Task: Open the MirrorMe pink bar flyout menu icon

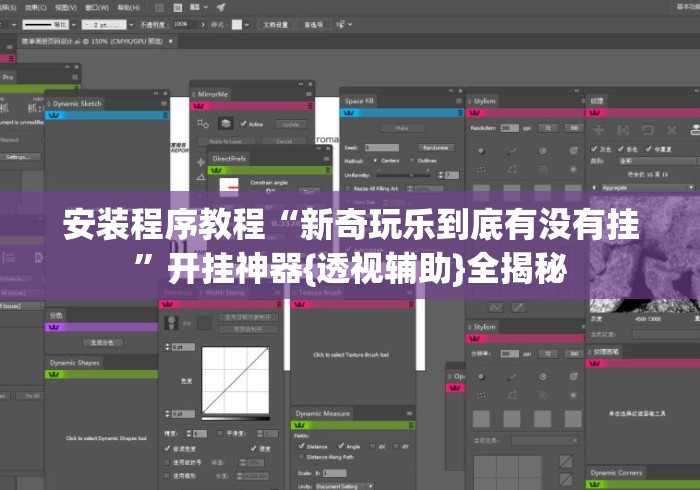Action: coord(310,106)
